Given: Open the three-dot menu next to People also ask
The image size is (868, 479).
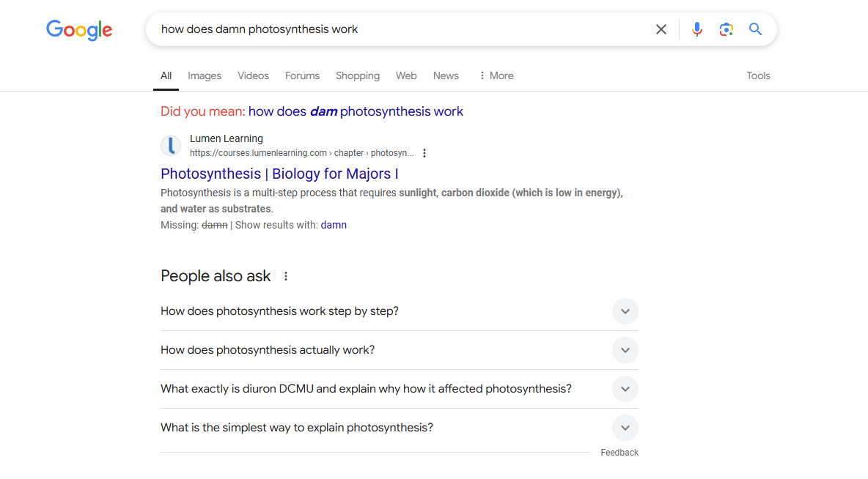Looking at the screenshot, I should tap(286, 276).
